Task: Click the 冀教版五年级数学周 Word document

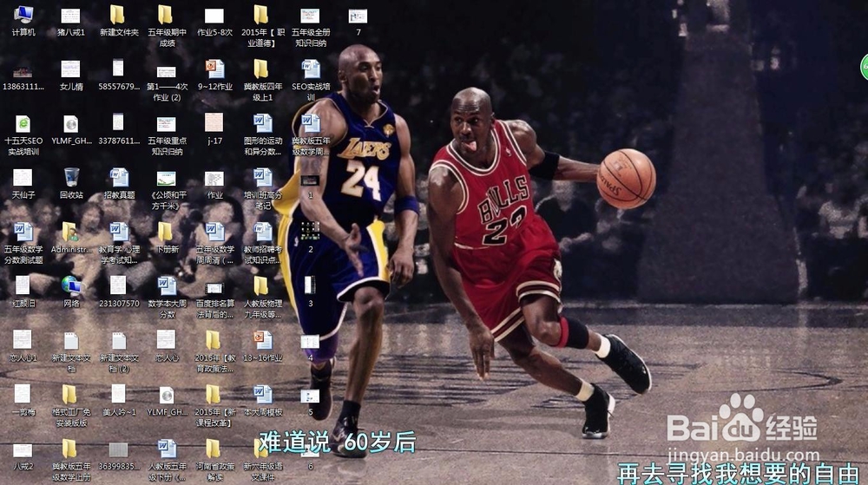Action: pyautogui.click(x=311, y=123)
